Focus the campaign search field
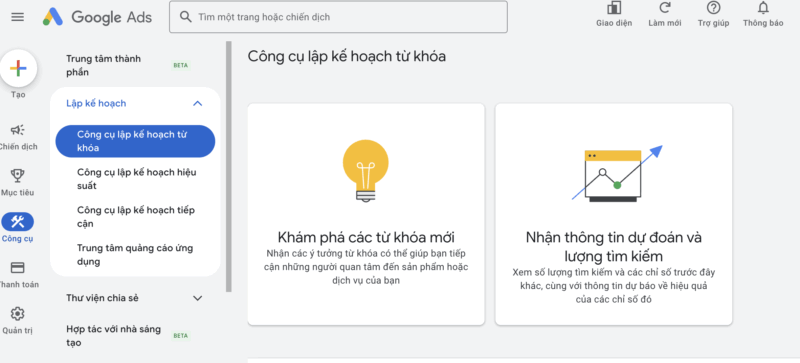 tap(338, 17)
